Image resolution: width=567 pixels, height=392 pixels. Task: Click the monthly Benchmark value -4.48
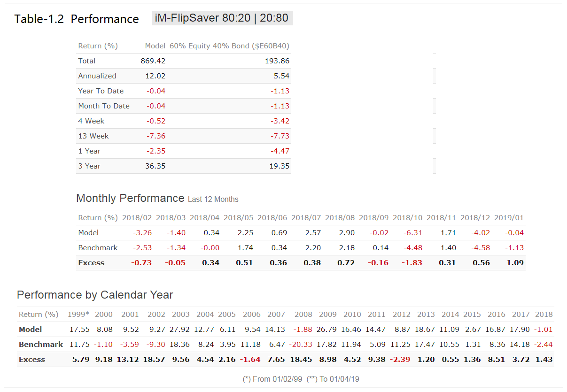pyautogui.click(x=412, y=248)
